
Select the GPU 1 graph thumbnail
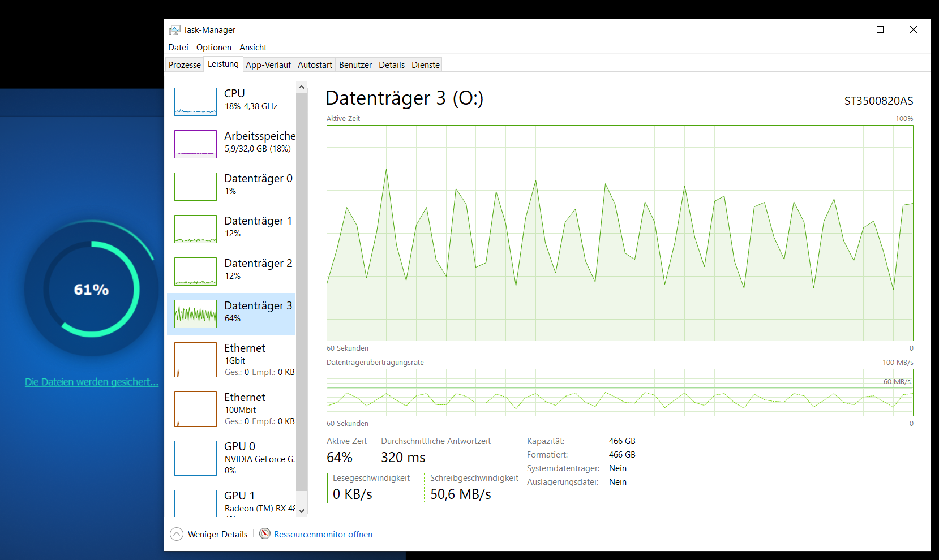pos(195,503)
